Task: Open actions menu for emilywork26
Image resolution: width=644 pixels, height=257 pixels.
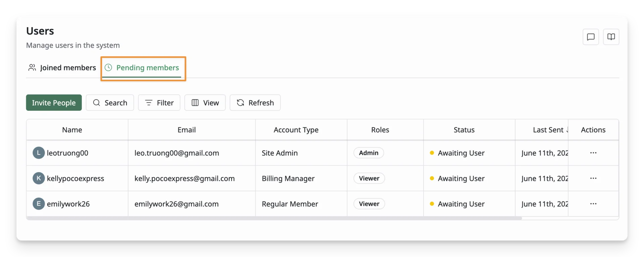Action: click(x=593, y=204)
